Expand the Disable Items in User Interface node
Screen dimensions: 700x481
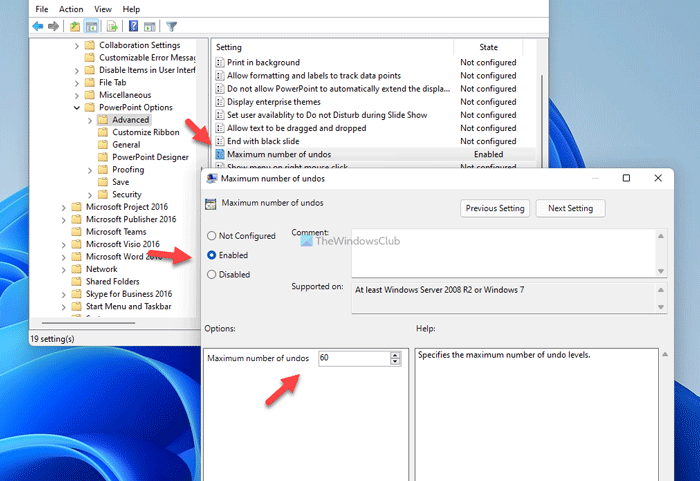click(x=76, y=71)
